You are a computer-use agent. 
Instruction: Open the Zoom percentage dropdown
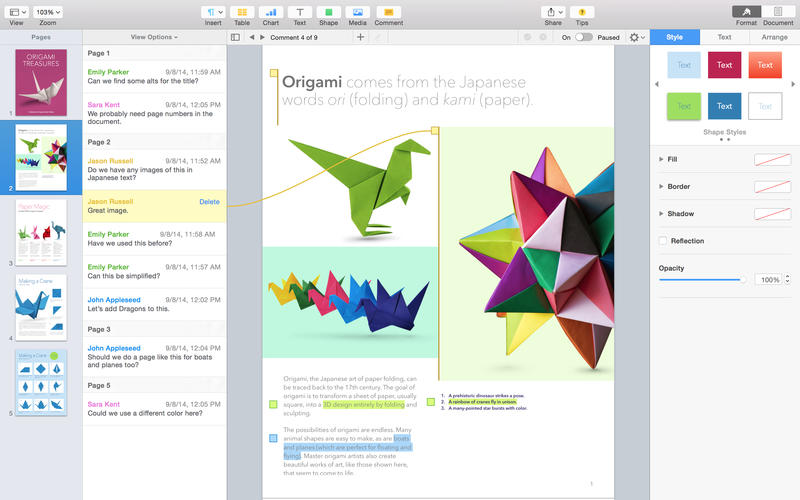click(x=47, y=12)
